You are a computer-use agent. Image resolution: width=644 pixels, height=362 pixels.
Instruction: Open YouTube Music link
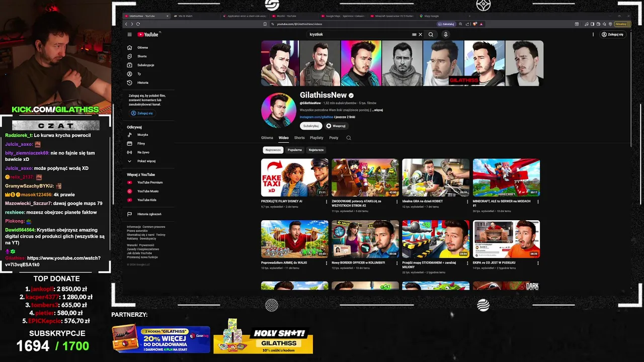pos(147,191)
